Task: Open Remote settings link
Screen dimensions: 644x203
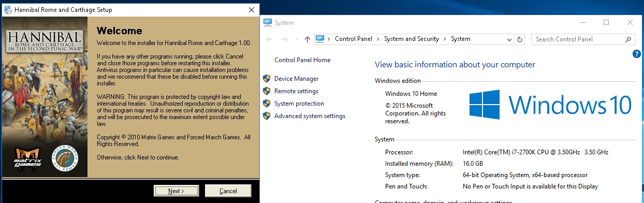Action: click(x=296, y=91)
